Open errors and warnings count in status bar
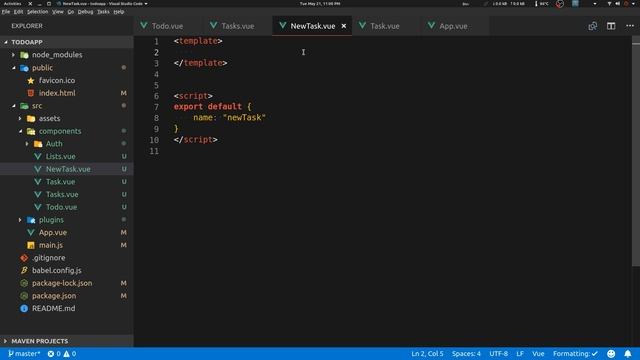 [62, 353]
